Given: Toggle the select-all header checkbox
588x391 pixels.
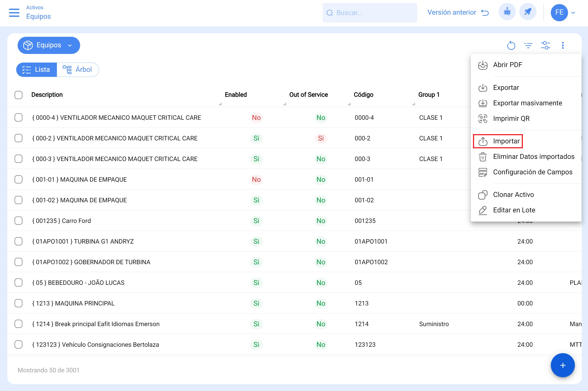Looking at the screenshot, I should pyautogui.click(x=18, y=95).
